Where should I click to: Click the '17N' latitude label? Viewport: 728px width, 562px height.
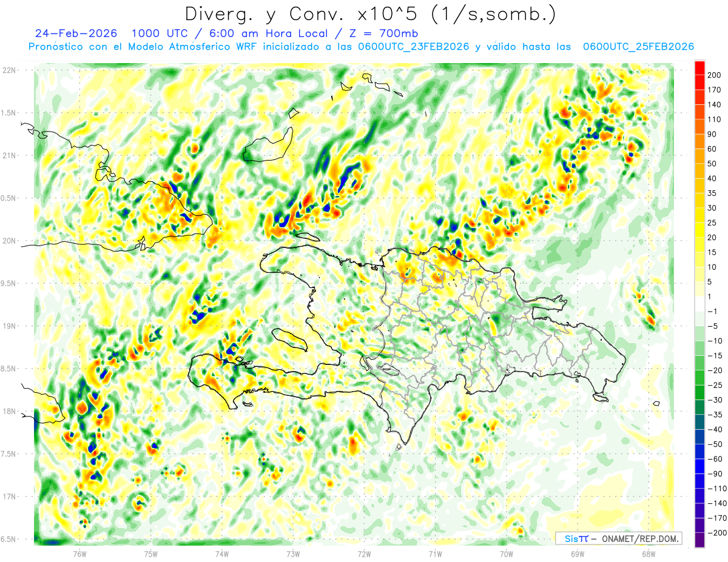click(10, 497)
